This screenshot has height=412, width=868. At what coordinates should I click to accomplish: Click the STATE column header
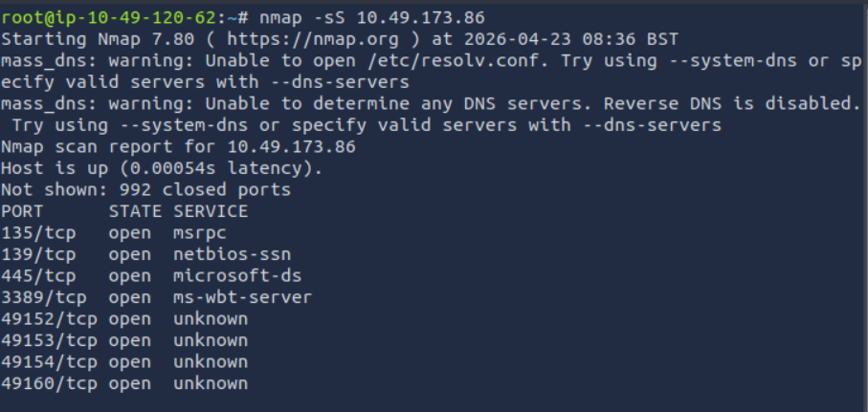point(135,212)
